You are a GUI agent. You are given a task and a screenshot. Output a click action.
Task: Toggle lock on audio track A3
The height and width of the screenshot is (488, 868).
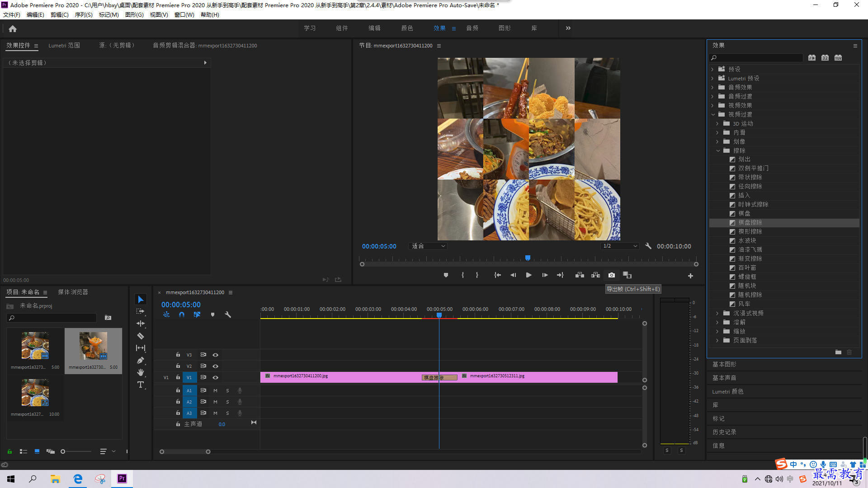pyautogui.click(x=178, y=413)
